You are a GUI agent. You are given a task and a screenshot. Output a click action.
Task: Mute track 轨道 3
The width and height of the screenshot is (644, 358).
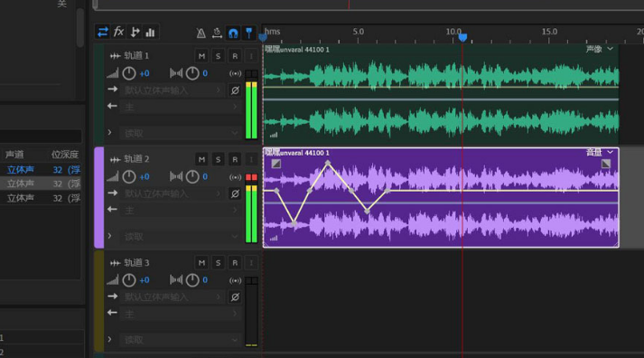(x=201, y=263)
